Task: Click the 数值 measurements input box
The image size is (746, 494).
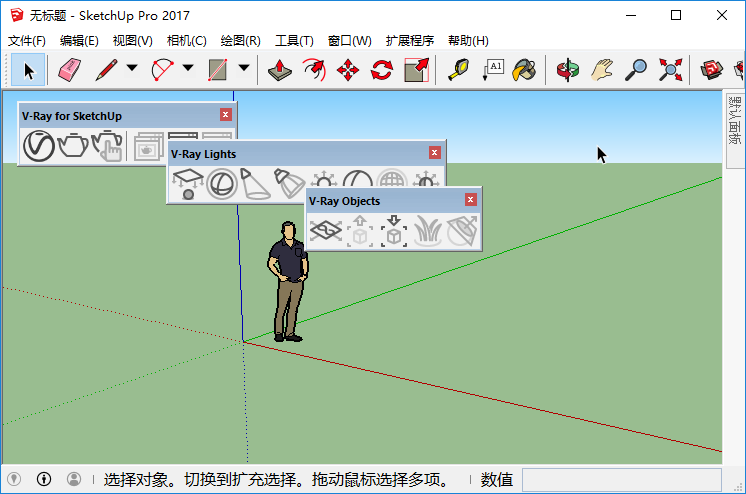Action: click(621, 479)
